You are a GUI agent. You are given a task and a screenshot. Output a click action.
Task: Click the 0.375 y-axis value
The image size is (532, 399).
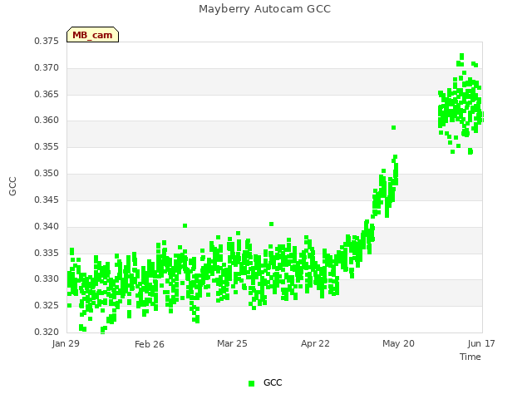47,42
